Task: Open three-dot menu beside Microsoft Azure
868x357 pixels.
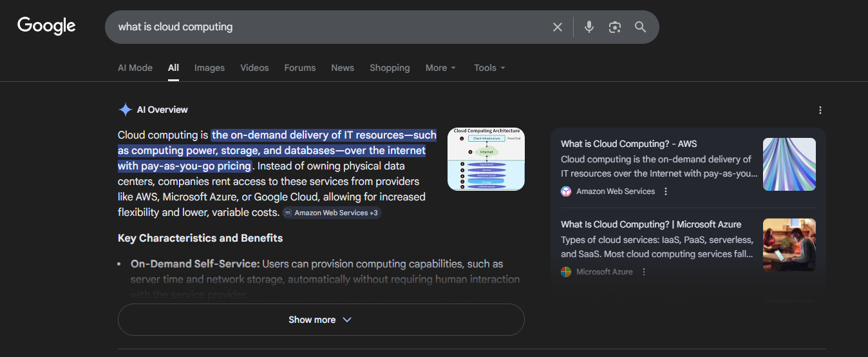Action: pyautogui.click(x=643, y=272)
